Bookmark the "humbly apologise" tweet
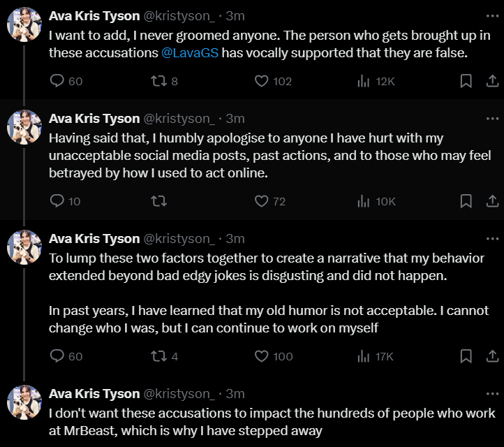 pos(466,201)
